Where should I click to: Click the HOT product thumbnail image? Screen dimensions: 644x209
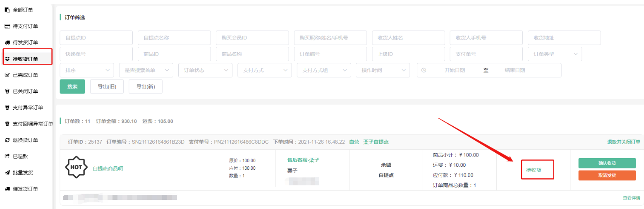coord(77,168)
